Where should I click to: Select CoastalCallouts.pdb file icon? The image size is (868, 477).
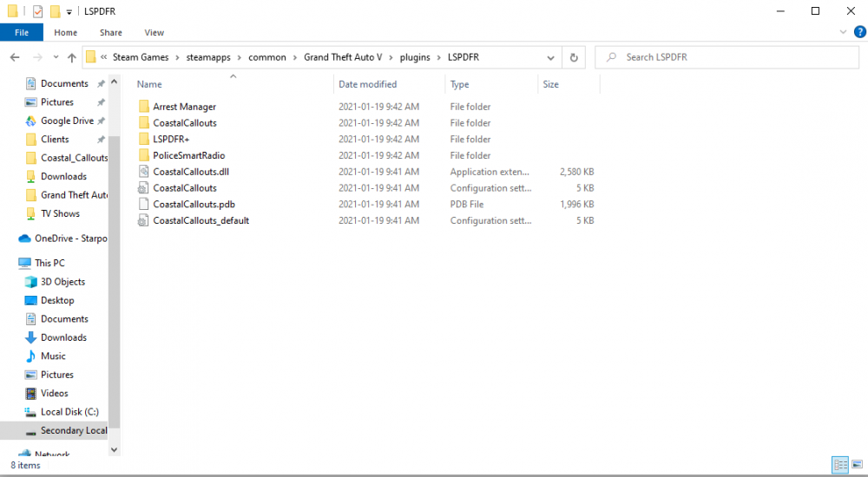(x=144, y=204)
